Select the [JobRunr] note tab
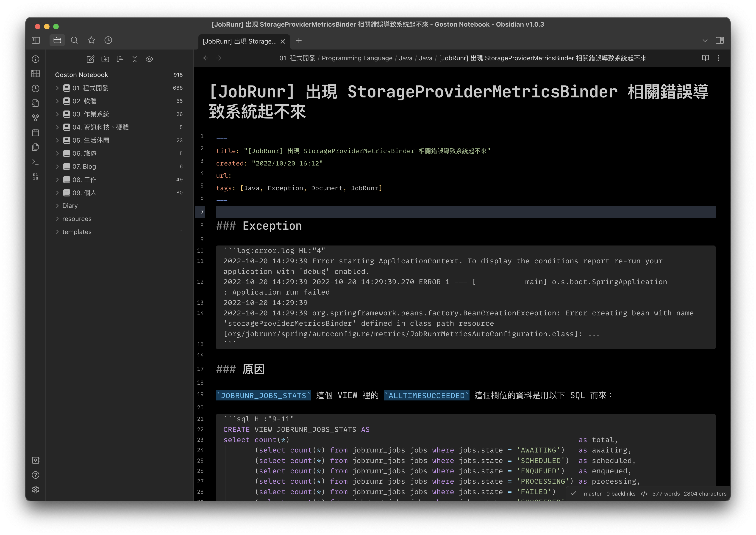This screenshot has width=756, height=535. click(x=240, y=41)
